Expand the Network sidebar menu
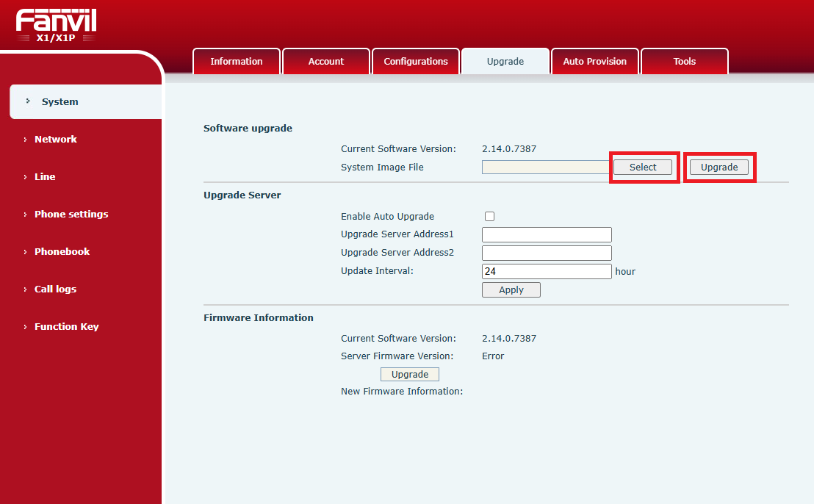The width and height of the screenshot is (814, 504). pyautogui.click(x=55, y=140)
